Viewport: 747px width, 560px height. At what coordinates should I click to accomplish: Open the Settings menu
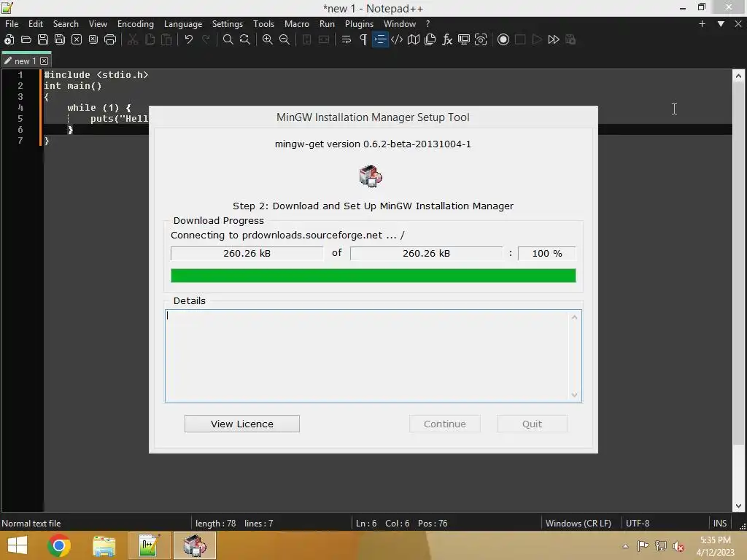(228, 24)
